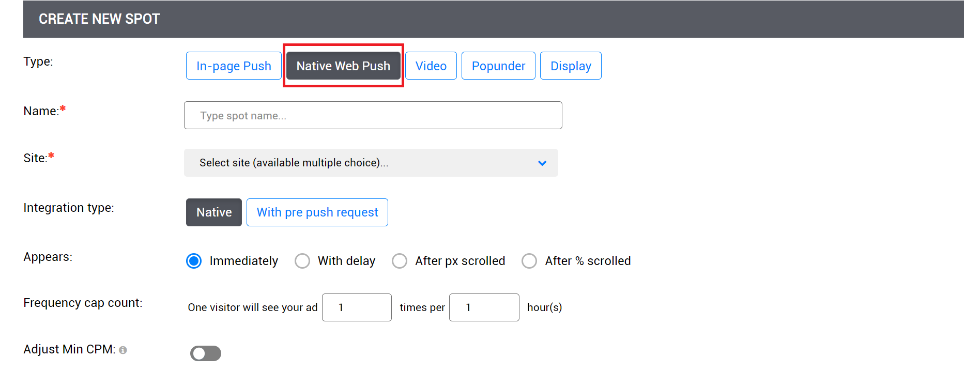Choose After % scrolled option
Image resolution: width=980 pixels, height=387 pixels.
[x=529, y=261]
